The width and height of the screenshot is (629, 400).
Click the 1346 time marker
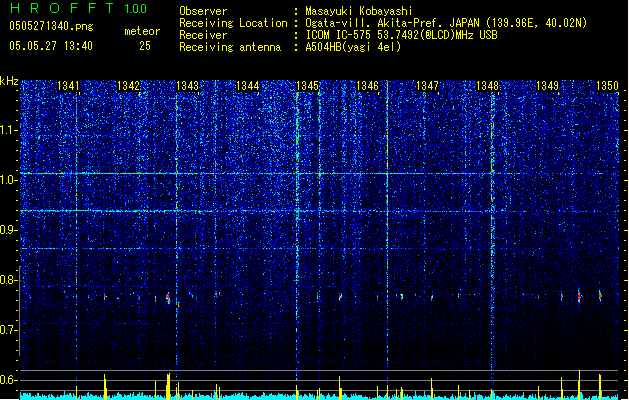click(x=367, y=86)
